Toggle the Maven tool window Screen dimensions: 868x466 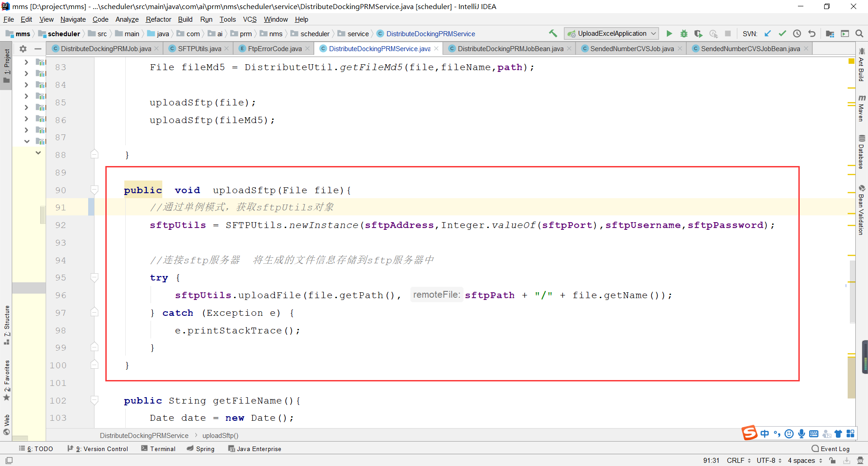(x=862, y=108)
